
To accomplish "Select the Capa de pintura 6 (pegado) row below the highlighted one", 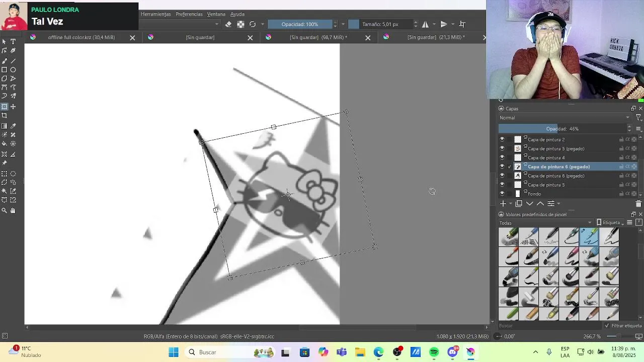I will [568, 176].
